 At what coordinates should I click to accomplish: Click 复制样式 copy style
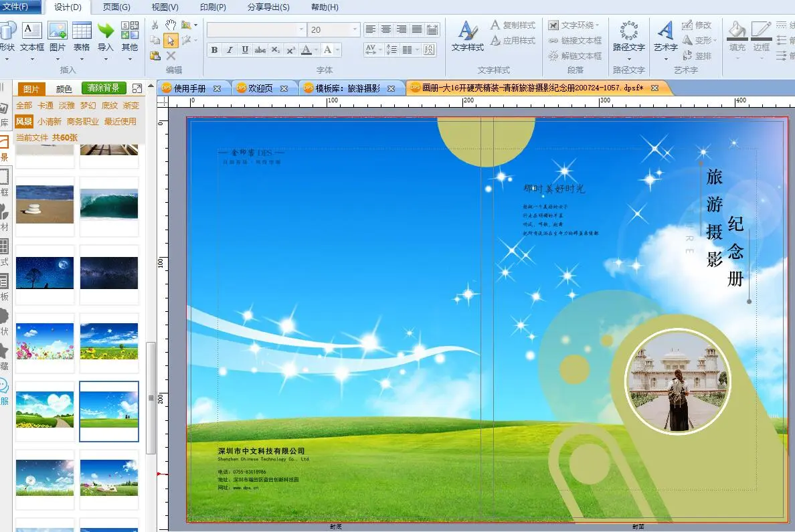click(x=513, y=25)
